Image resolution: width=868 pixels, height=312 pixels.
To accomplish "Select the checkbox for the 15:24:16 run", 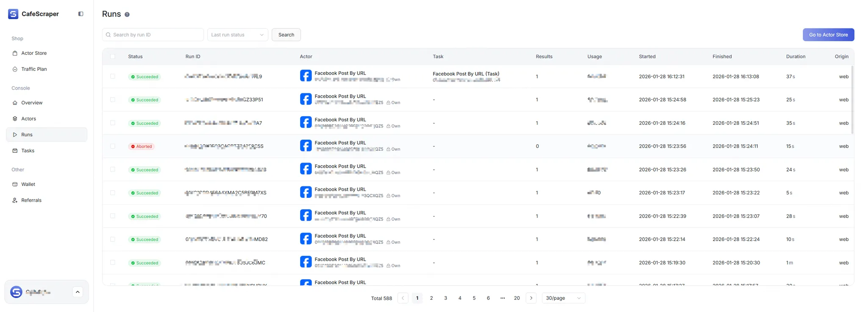I will point(112,123).
